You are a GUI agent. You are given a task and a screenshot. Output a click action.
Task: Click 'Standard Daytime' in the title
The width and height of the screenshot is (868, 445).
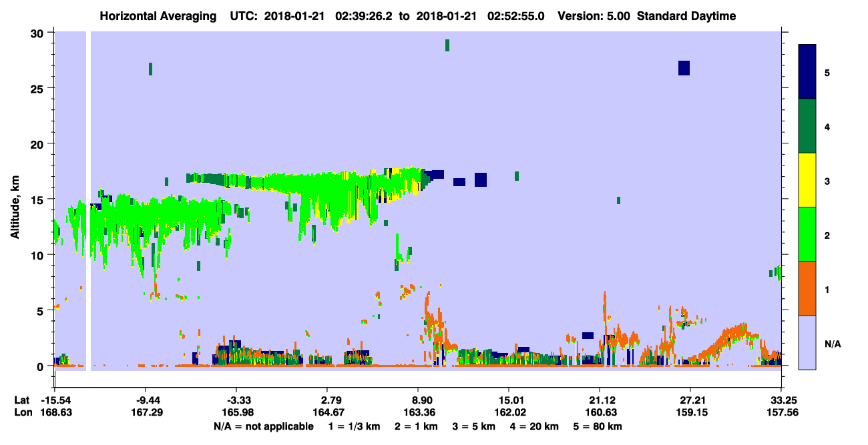pos(686,16)
